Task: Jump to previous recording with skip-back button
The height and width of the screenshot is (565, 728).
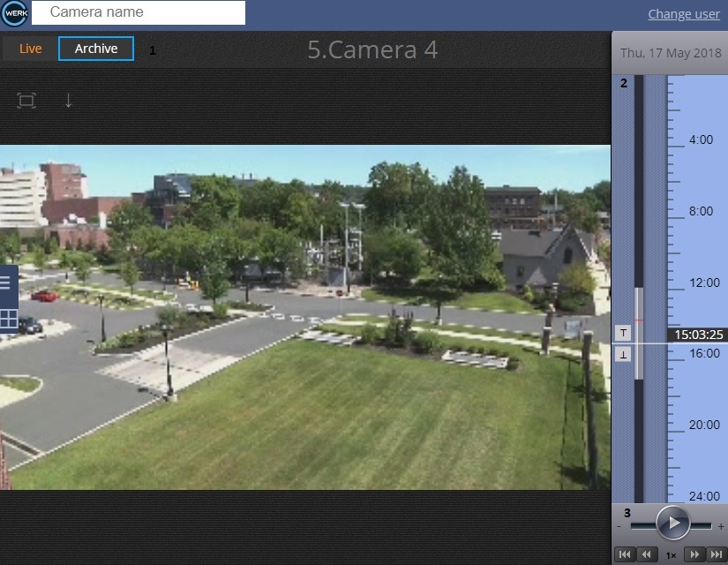Action: click(625, 554)
